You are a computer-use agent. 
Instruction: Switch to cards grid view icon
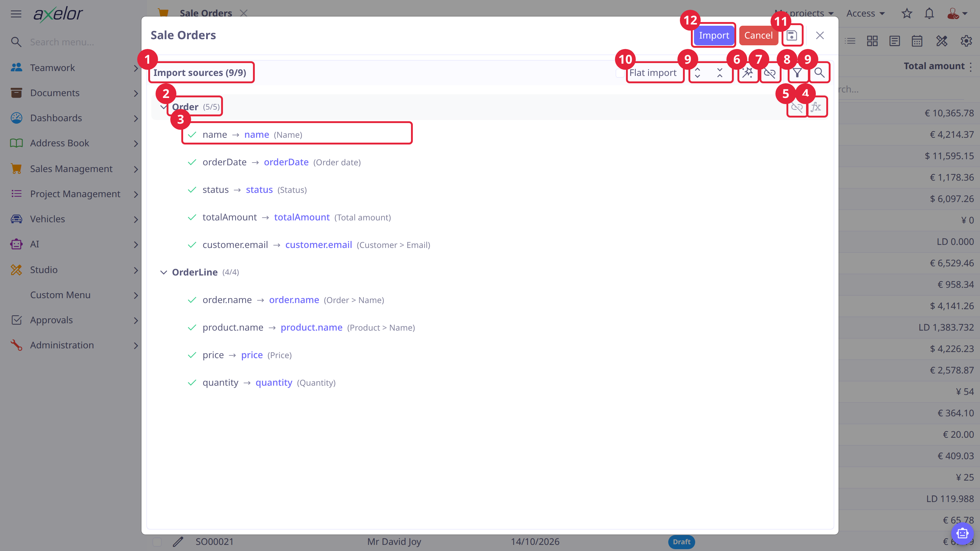[x=872, y=41]
